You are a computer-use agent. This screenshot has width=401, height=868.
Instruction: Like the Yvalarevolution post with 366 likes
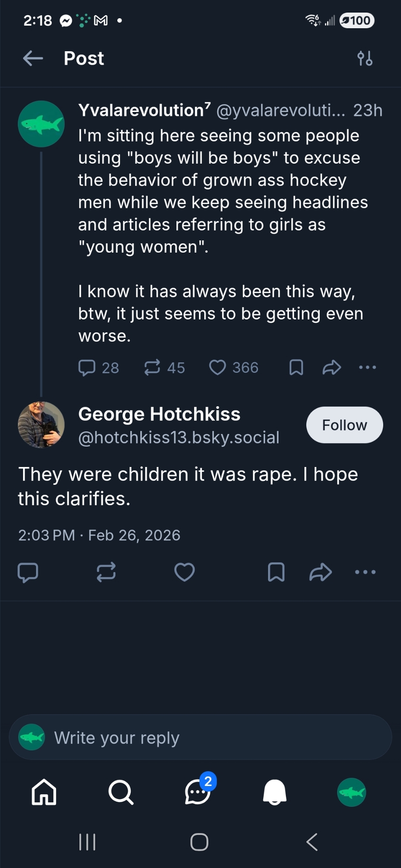click(218, 368)
